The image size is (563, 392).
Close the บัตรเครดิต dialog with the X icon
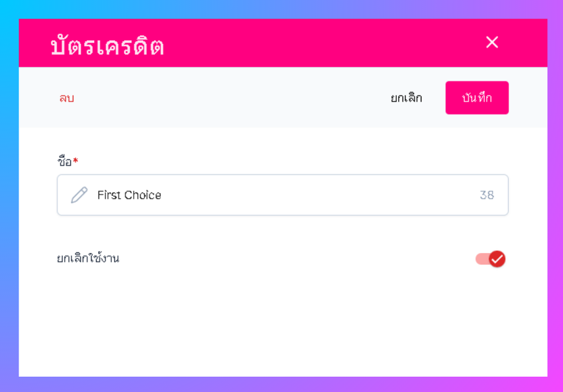(x=491, y=42)
